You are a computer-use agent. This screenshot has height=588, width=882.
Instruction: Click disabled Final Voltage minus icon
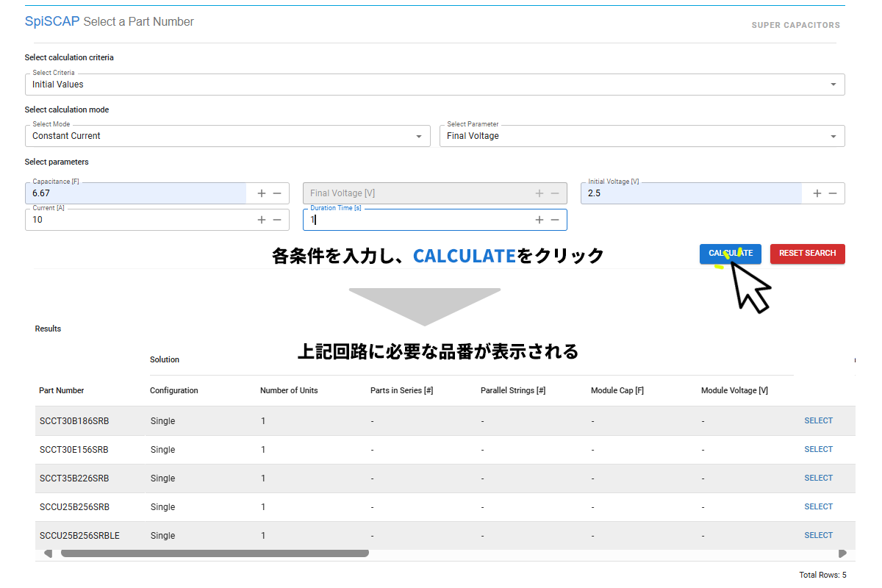[x=555, y=193]
